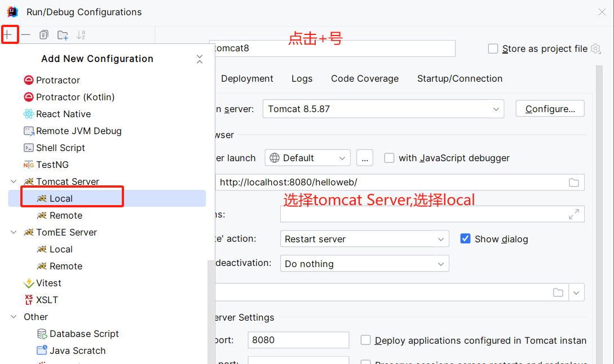Enable Store as project file checkbox
The width and height of the screenshot is (614, 364).
point(493,49)
